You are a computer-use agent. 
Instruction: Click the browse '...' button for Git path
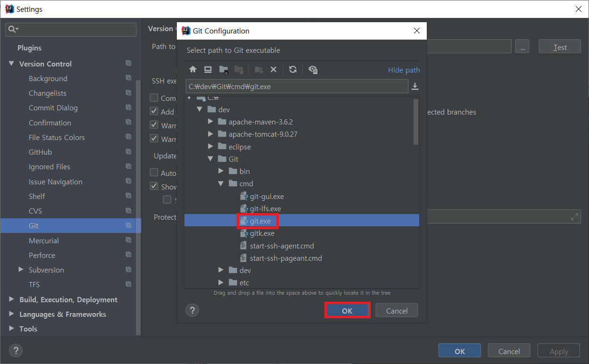522,47
